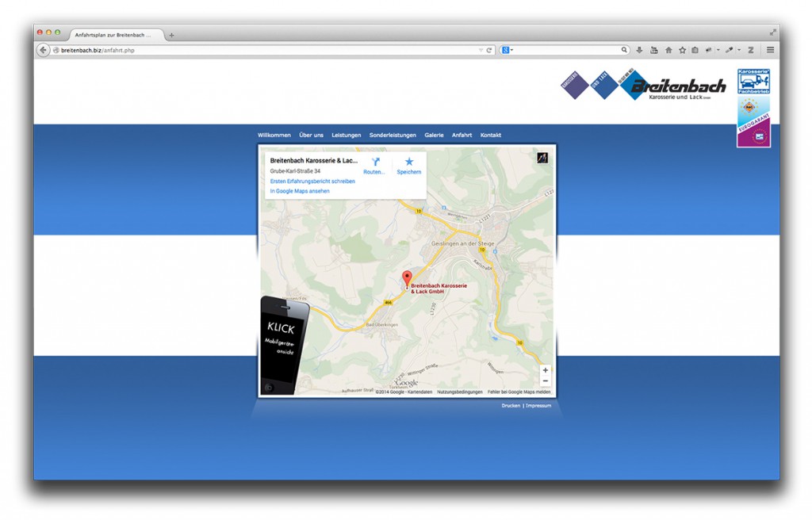This screenshot has height=520, width=812.
Task: Click the Home icon in Firefox toolbar
Action: pos(668,50)
